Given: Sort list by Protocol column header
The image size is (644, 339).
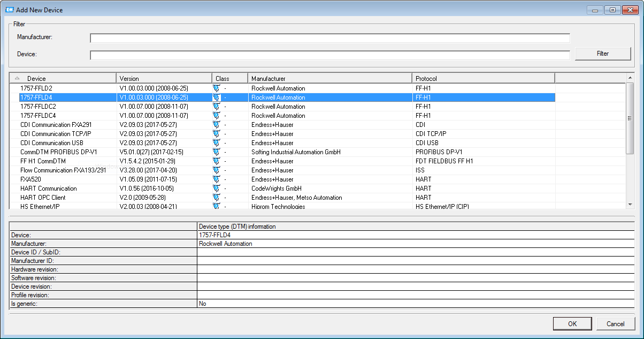Looking at the screenshot, I should (482, 79).
